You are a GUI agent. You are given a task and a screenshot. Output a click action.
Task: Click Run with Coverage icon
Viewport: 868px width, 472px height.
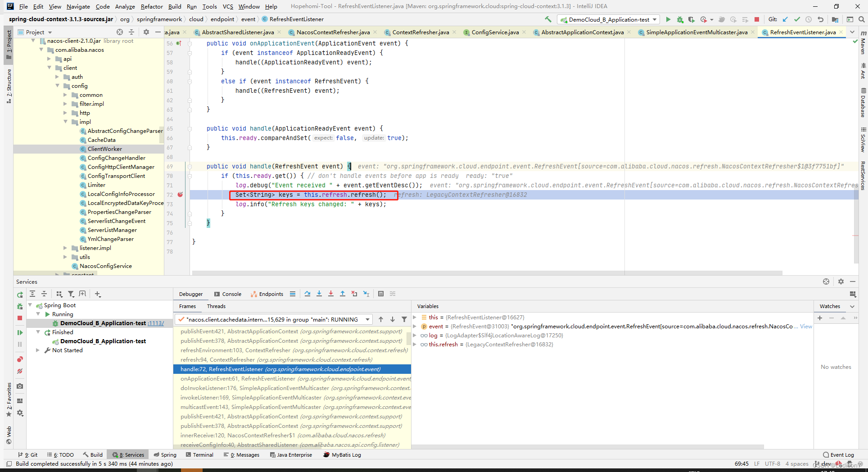[x=692, y=19]
